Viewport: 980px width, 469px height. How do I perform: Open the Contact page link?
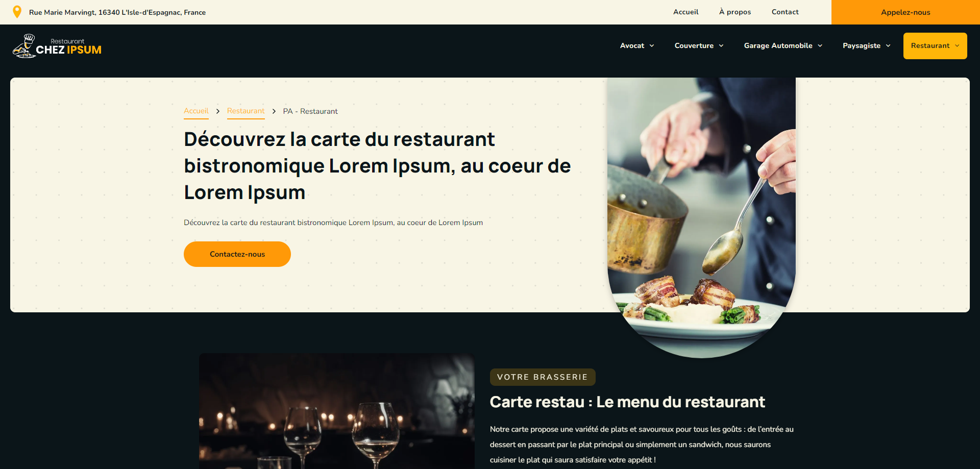tap(785, 12)
